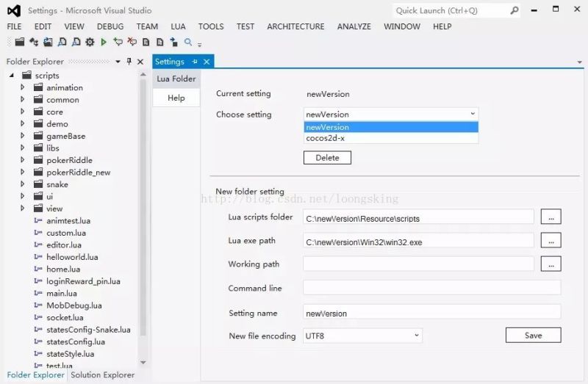
Task: Click the Save button
Action: click(534, 336)
